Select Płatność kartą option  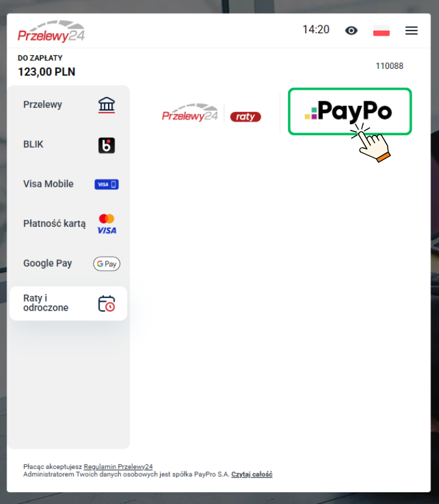68,224
